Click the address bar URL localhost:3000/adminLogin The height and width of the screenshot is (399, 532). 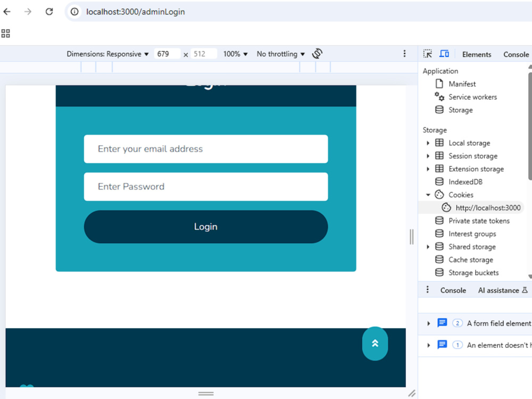click(x=135, y=12)
